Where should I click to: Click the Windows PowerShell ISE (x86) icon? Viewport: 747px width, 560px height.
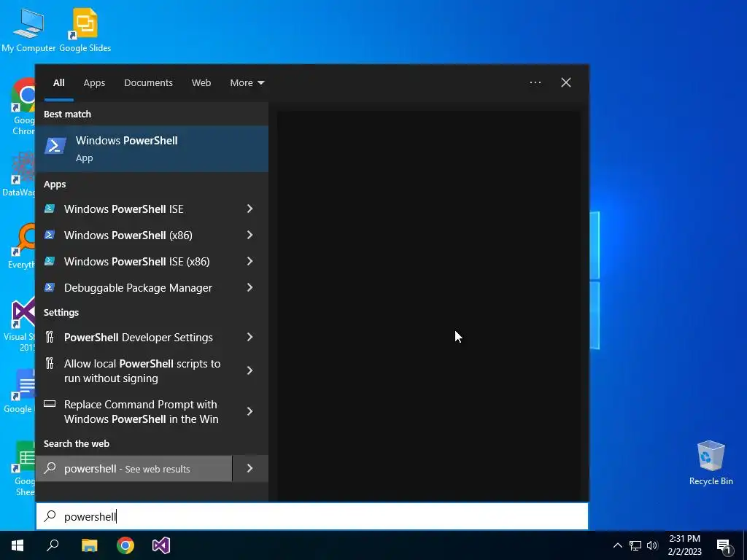(x=50, y=261)
